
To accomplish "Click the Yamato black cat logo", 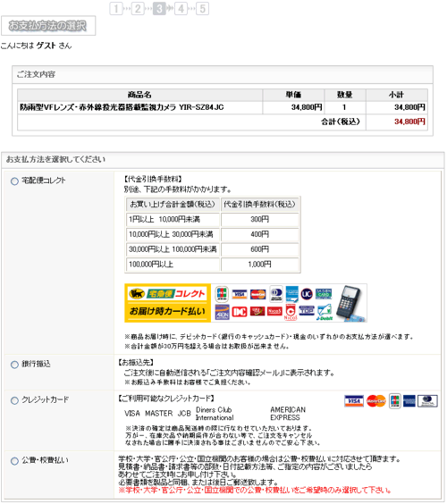I will click(x=137, y=293).
